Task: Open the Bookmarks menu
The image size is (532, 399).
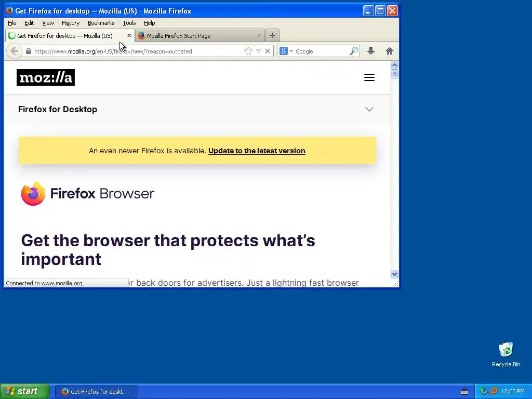Action: coord(101,23)
